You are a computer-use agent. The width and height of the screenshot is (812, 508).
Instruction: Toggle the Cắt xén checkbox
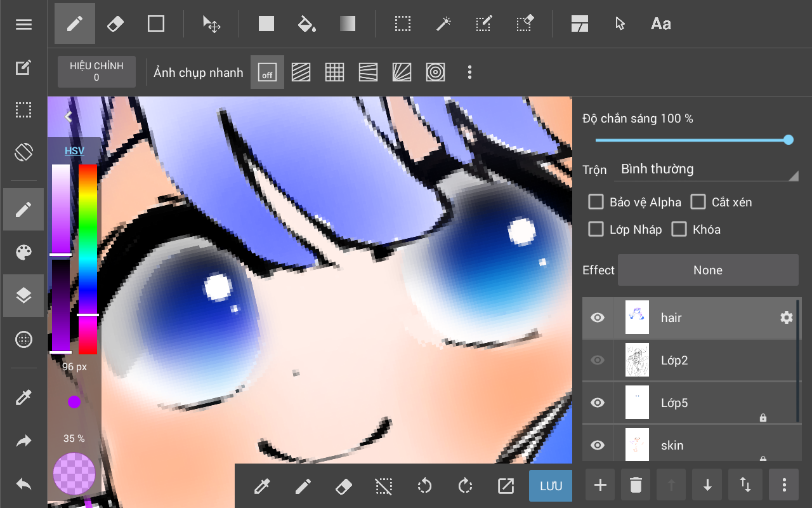click(698, 202)
